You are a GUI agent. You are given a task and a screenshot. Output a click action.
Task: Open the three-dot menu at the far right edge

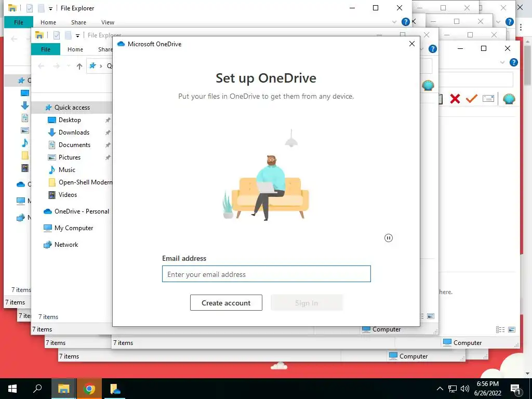click(521, 27)
